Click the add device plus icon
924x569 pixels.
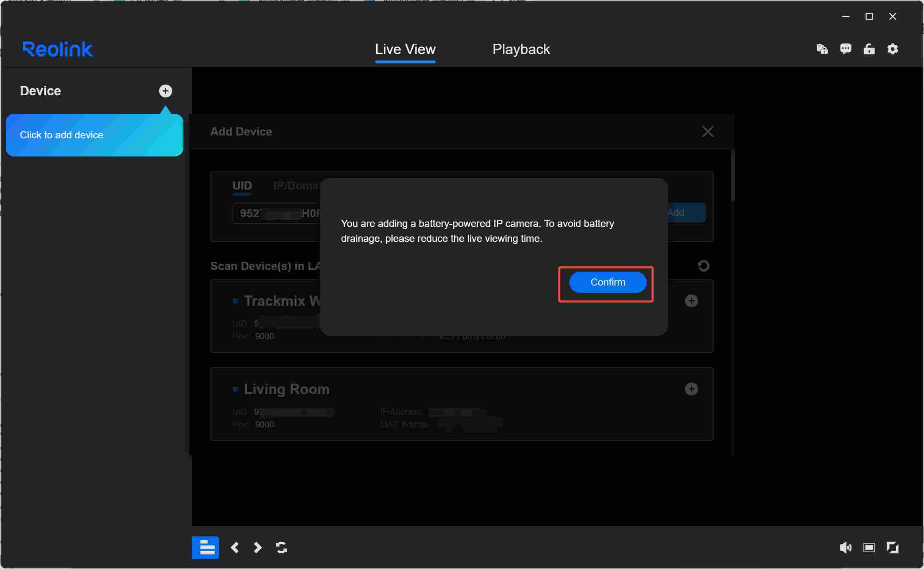coord(166,91)
